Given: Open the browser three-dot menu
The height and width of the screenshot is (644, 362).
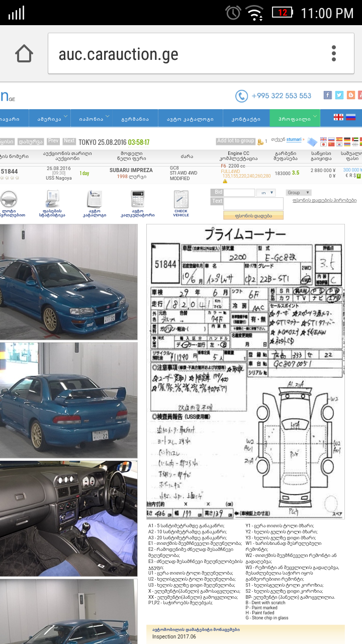Looking at the screenshot, I should point(334,53).
